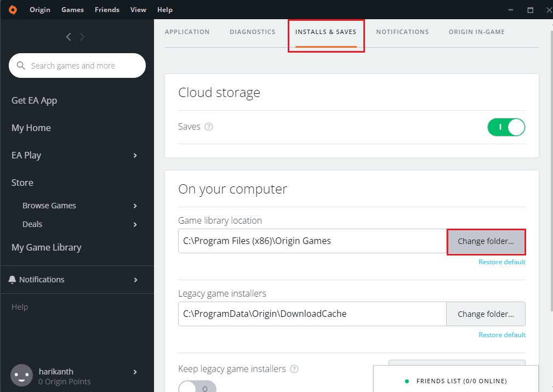Click the 'Cloud storage' heading
The height and width of the screenshot is (392, 553).
point(219,93)
